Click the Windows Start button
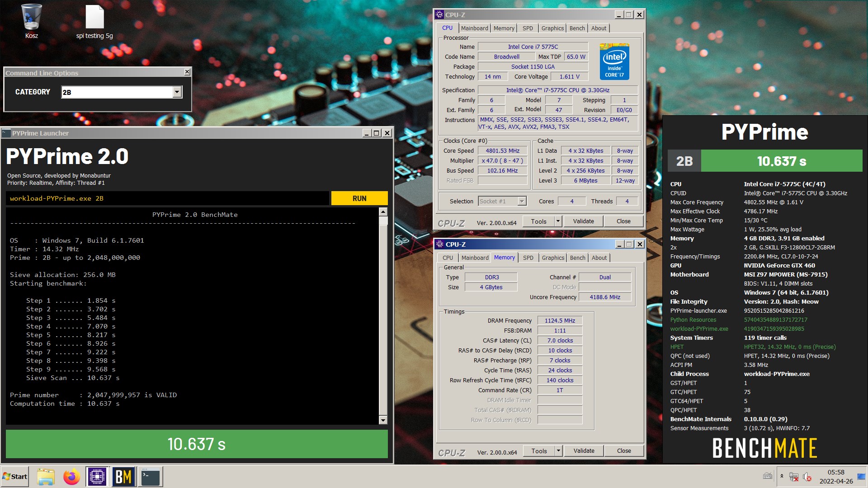The height and width of the screenshot is (488, 868). (x=15, y=477)
